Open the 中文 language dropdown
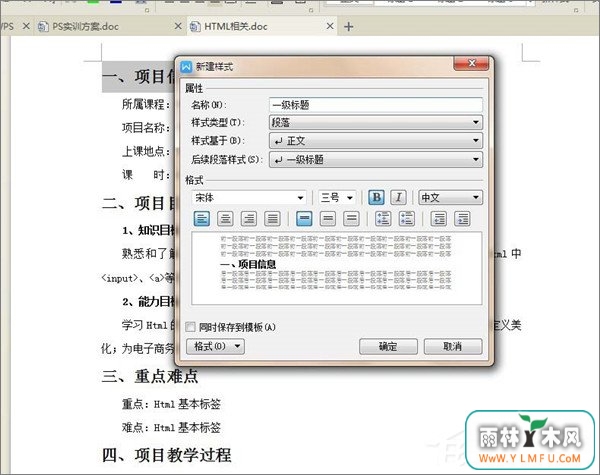 450,198
